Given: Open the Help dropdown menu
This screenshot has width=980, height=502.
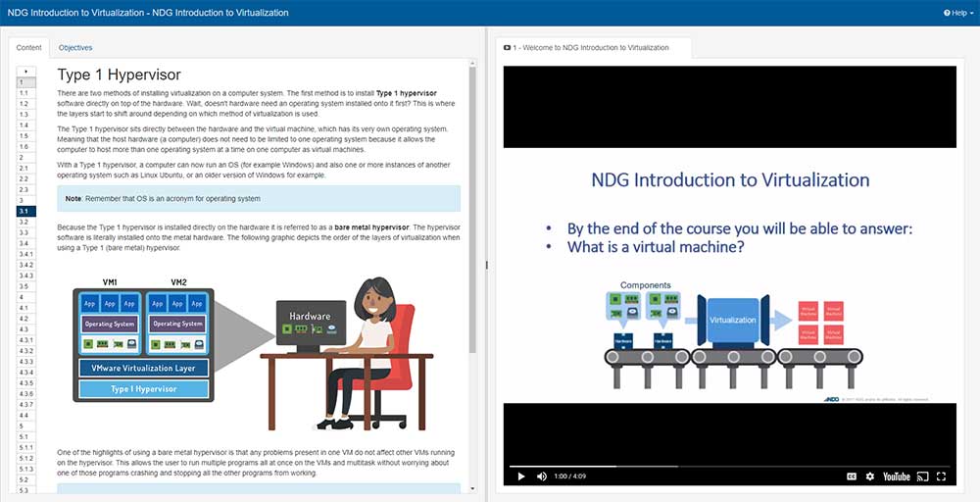Looking at the screenshot, I should [958, 13].
